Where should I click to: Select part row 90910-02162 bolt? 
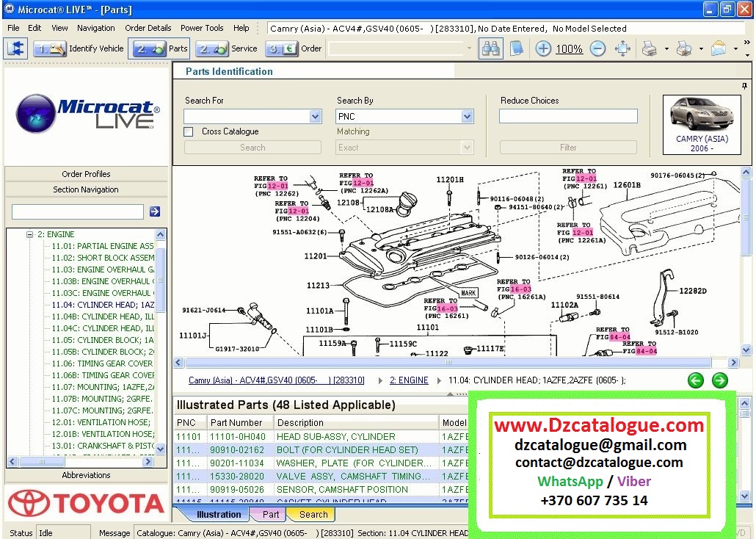pos(321,449)
